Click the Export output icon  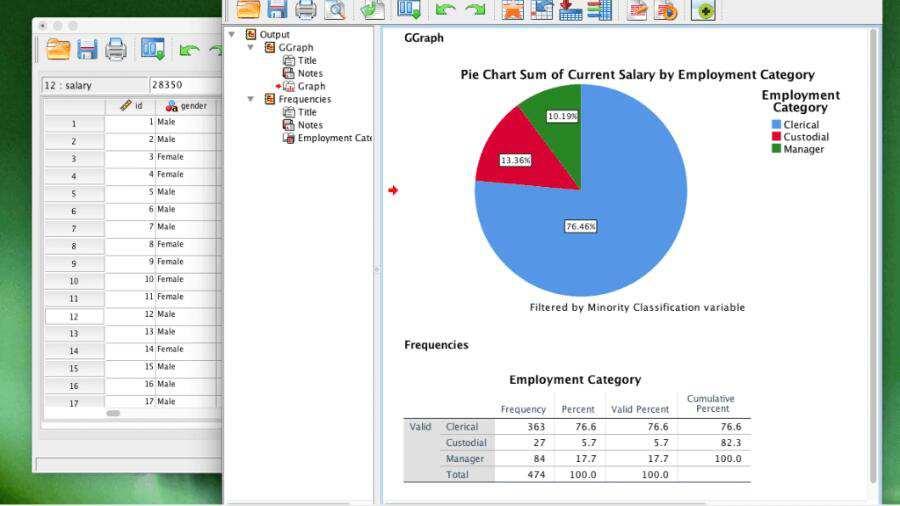373,10
